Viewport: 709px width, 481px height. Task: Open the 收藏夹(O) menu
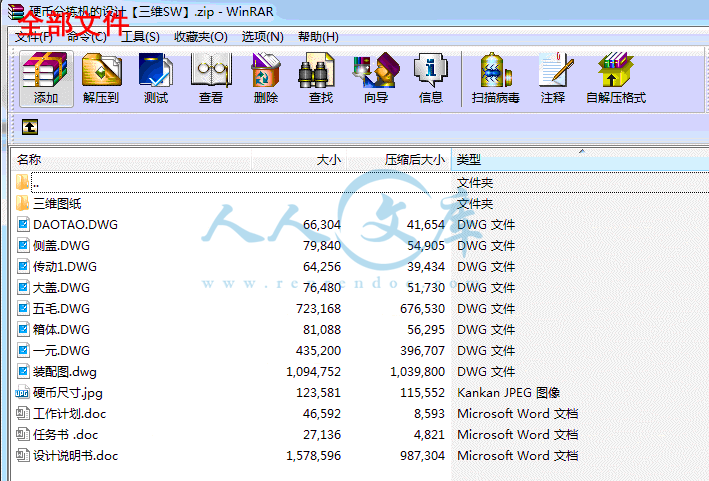click(x=201, y=37)
